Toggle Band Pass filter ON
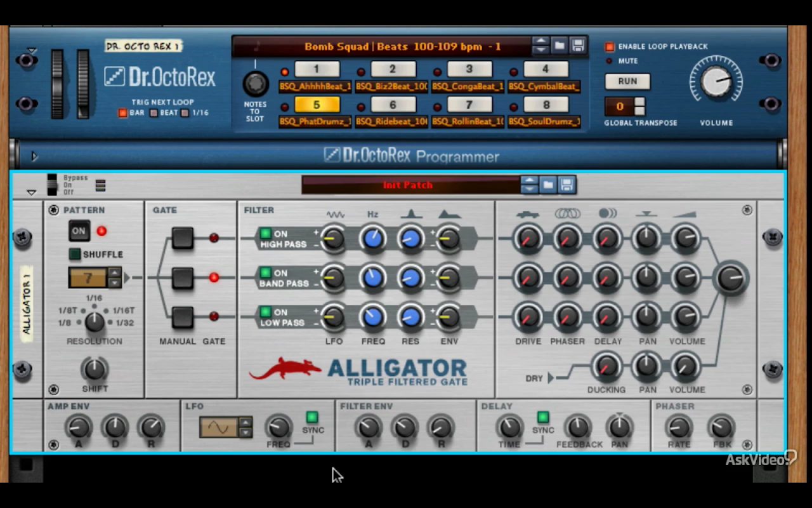This screenshot has width=812, height=508. click(265, 273)
